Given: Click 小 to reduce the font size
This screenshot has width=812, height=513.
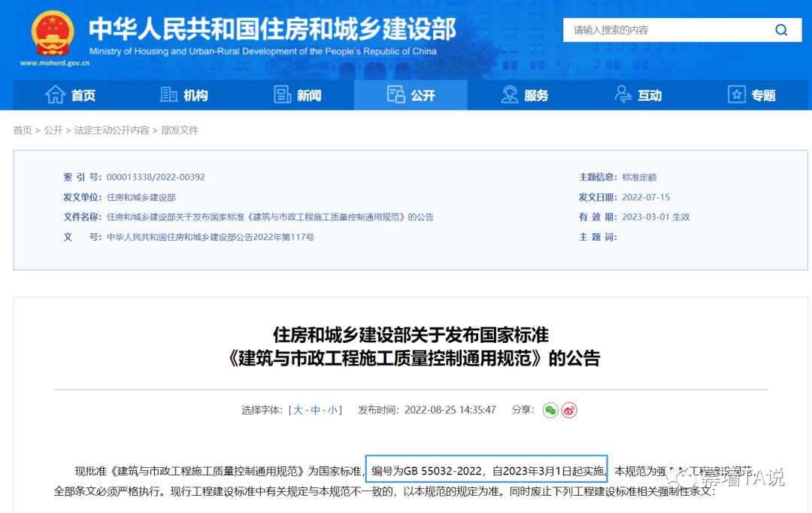Looking at the screenshot, I should tap(332, 410).
